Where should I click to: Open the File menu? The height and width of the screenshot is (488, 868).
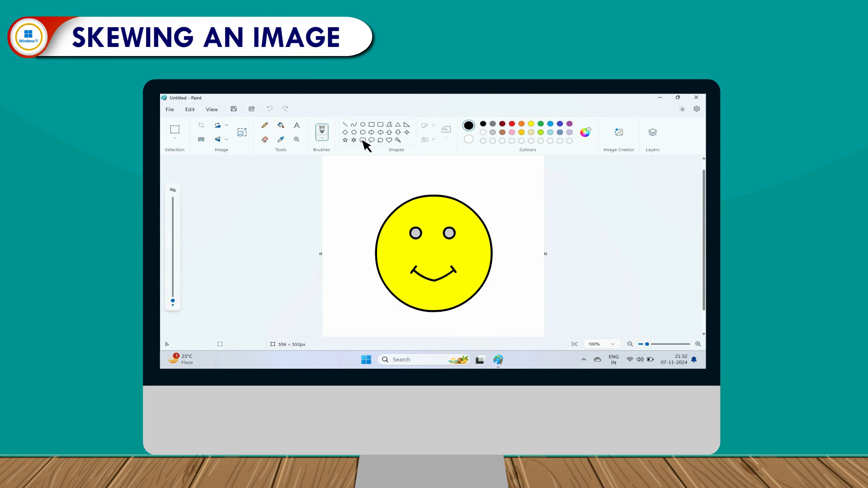[170, 109]
